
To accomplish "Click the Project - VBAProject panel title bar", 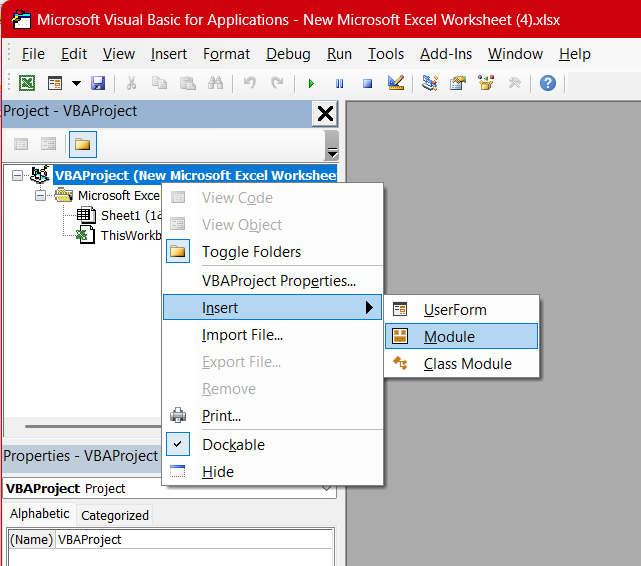I will (x=157, y=112).
